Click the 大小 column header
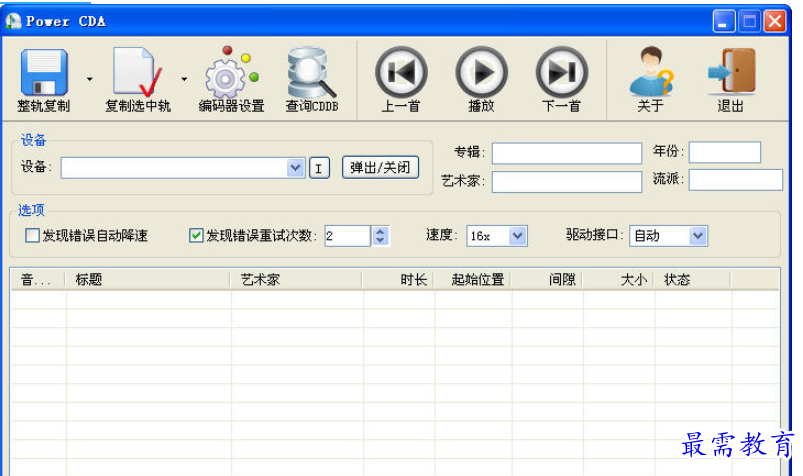803x476 pixels. (x=618, y=280)
